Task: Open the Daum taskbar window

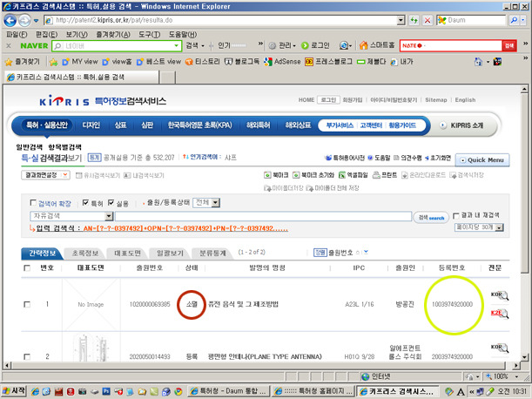Action: click(x=227, y=391)
